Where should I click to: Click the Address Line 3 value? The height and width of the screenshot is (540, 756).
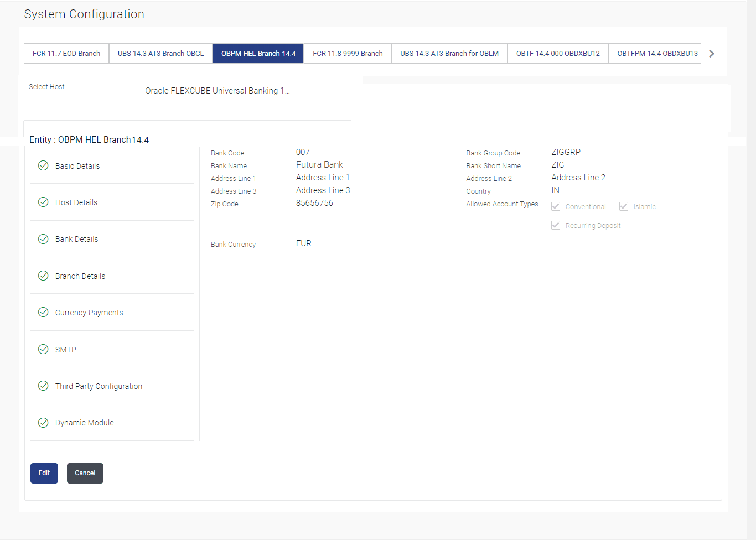click(x=323, y=190)
